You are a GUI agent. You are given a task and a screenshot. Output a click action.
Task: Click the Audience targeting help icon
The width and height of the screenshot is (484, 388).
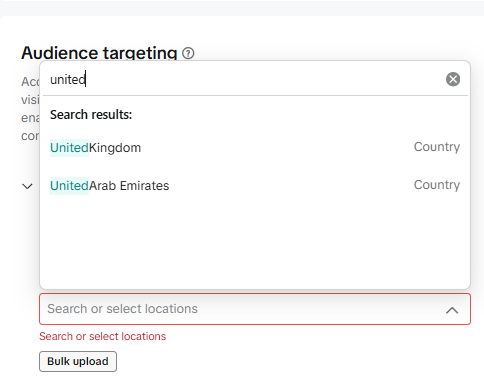[x=188, y=53]
